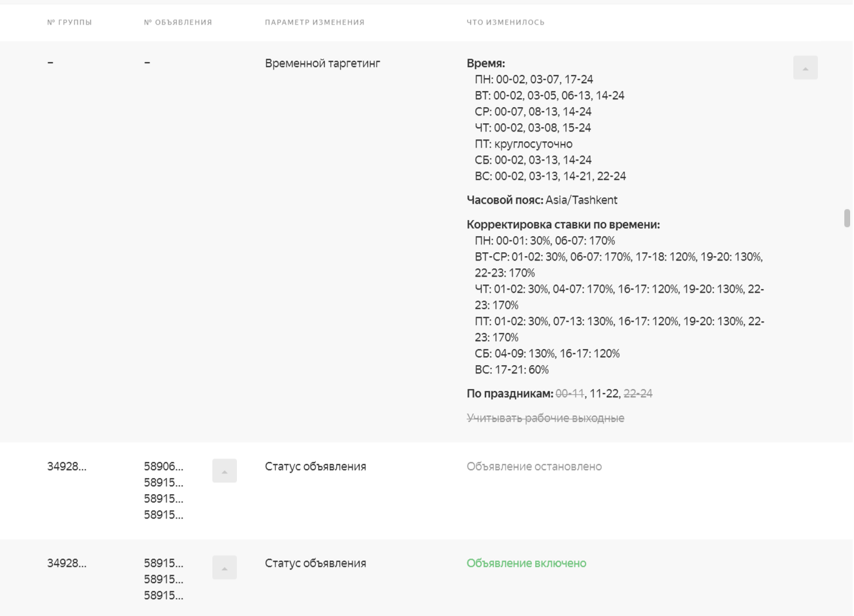Collapse the Временной таргетинг change details
The image size is (854, 616).
pyautogui.click(x=805, y=68)
